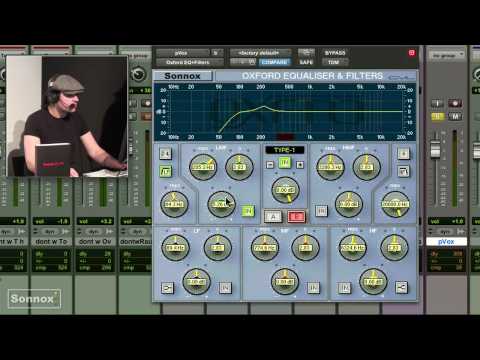
Task: Click the TDM button
Action: [335, 62]
